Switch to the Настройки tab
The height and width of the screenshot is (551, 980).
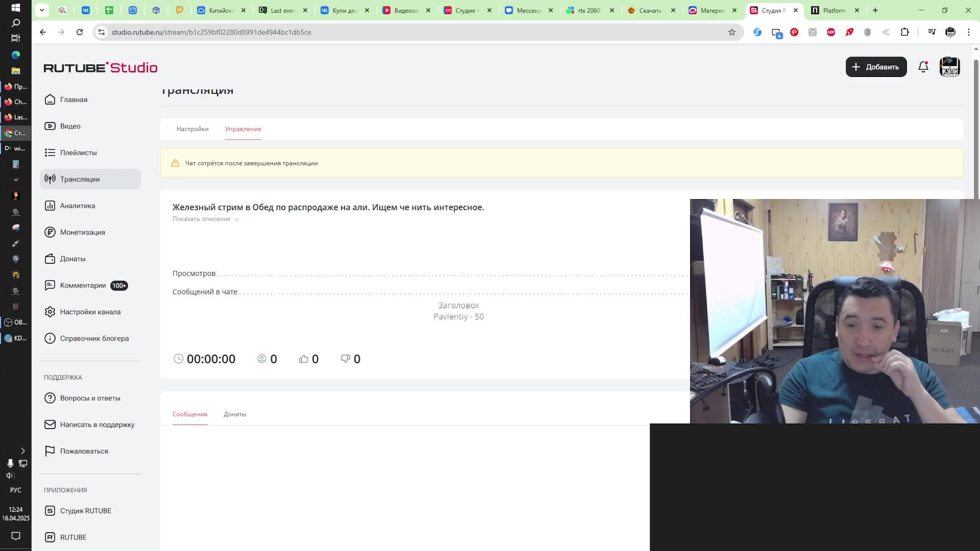192,129
